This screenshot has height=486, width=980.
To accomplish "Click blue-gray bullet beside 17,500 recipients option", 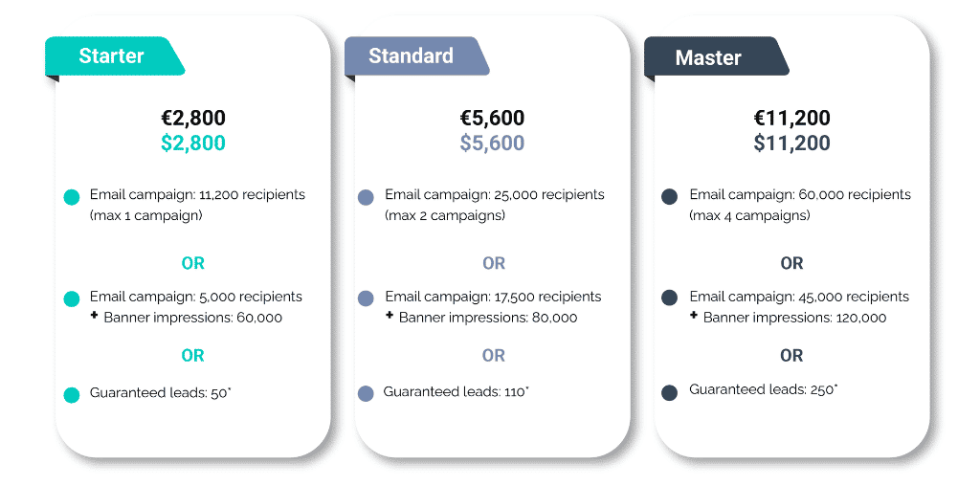I will pyautogui.click(x=366, y=299).
